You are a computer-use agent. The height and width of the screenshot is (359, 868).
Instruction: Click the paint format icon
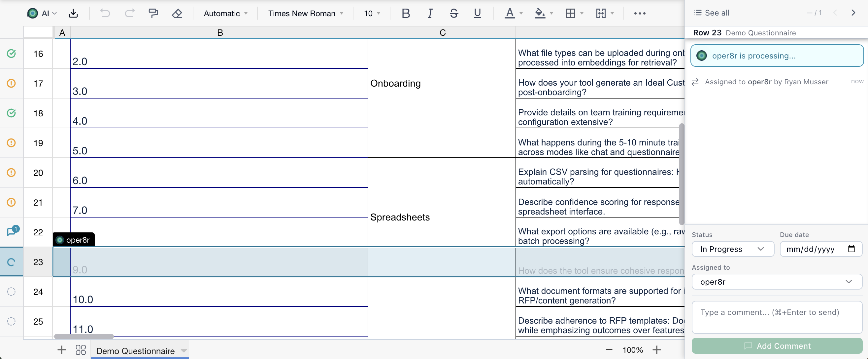point(153,13)
